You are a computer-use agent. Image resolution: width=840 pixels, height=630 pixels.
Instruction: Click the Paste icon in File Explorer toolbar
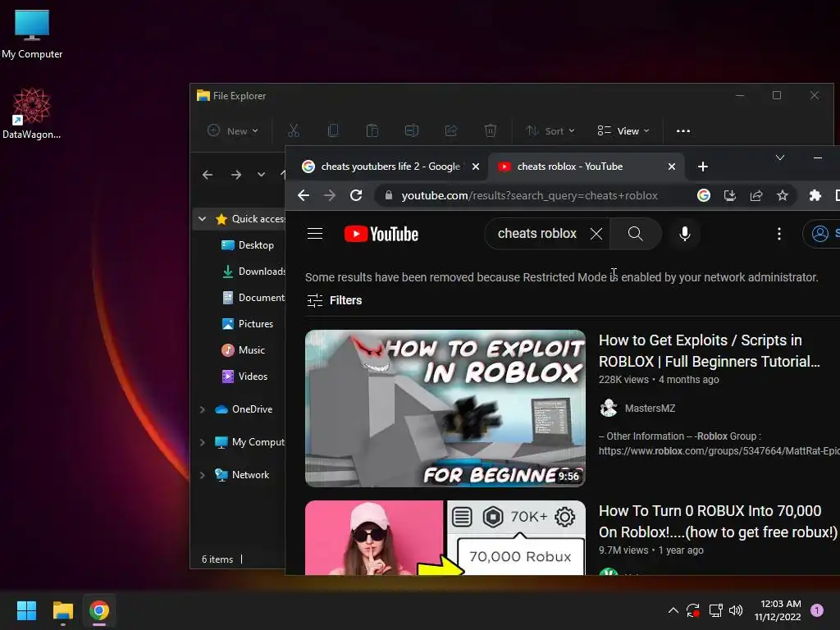[372, 130]
